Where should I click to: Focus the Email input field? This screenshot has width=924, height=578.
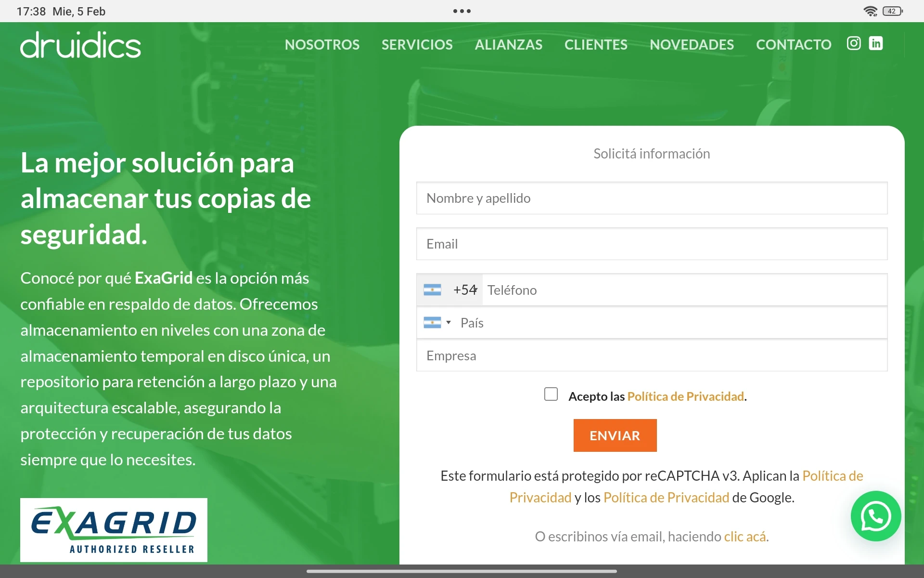652,244
